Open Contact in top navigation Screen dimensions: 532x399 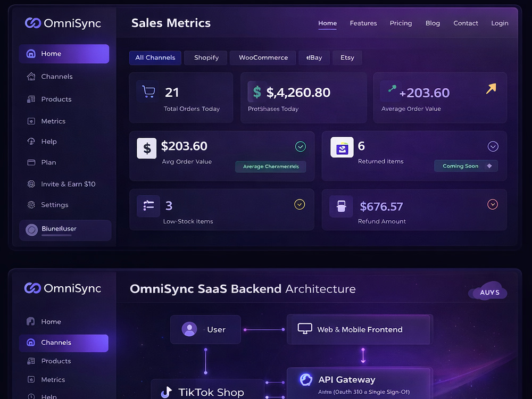coord(465,23)
